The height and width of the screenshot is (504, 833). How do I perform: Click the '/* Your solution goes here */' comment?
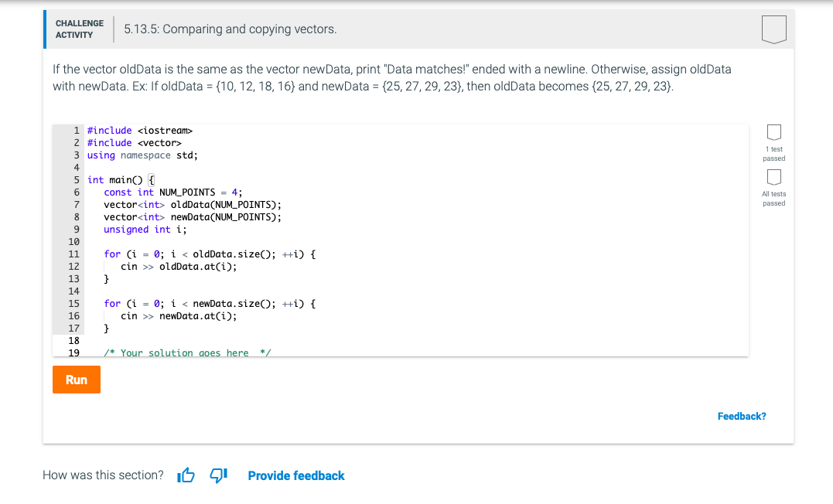pos(186,353)
